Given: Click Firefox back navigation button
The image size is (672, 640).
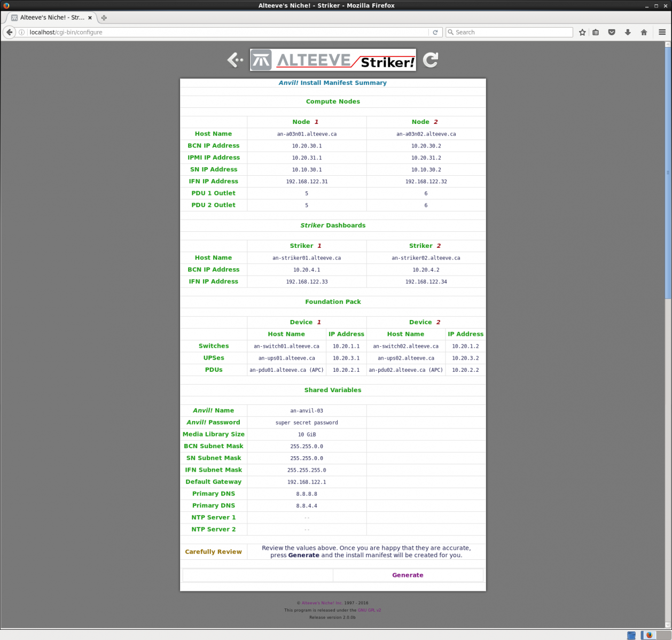Looking at the screenshot, I should coord(9,32).
